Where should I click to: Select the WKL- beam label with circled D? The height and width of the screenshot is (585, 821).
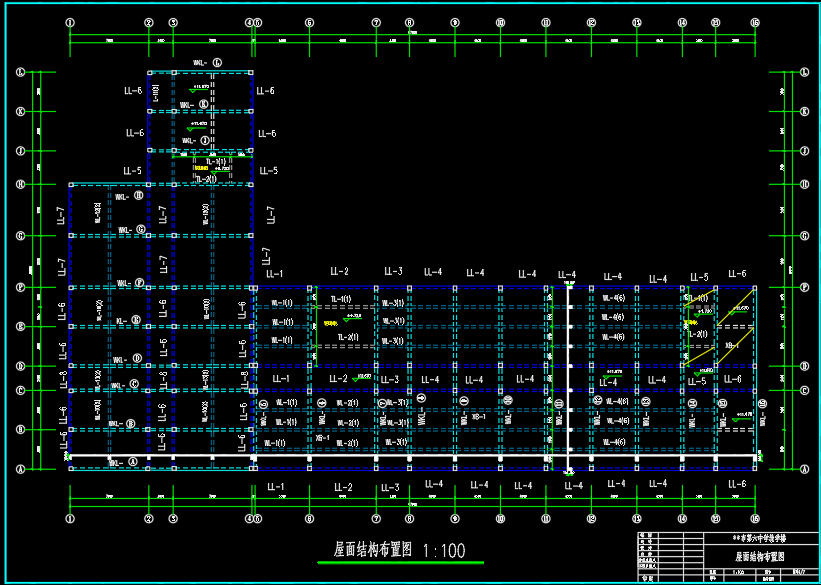coord(127,359)
